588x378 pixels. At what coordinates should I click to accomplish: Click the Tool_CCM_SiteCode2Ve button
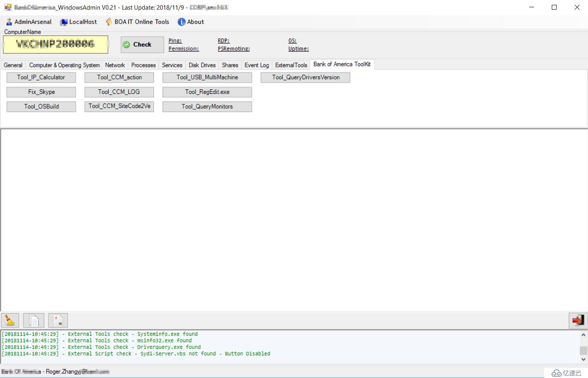[119, 106]
